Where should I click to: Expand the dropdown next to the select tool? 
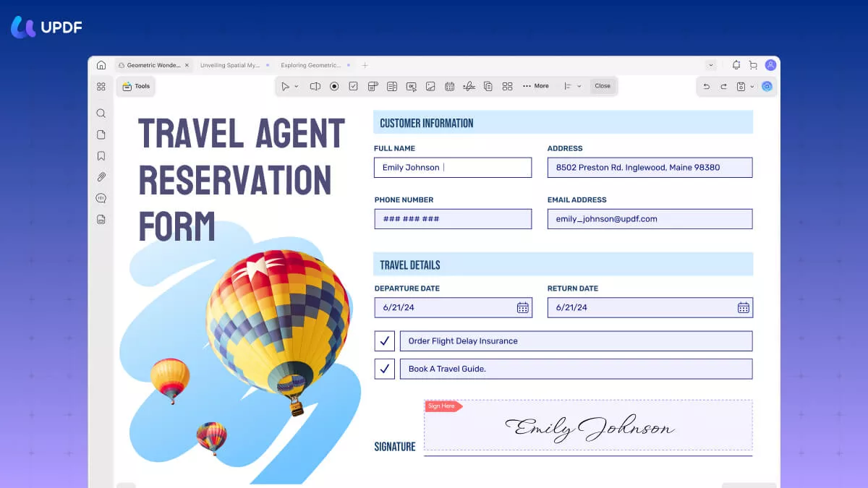point(296,86)
